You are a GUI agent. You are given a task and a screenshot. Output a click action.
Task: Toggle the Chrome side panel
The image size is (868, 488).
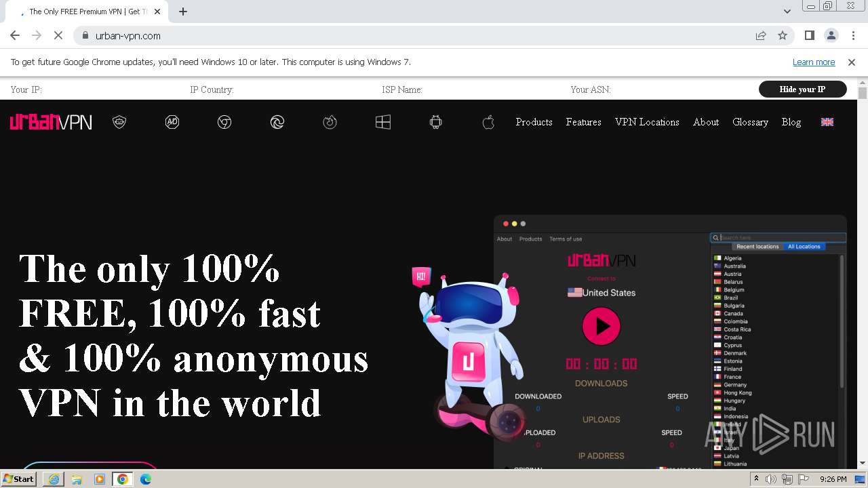click(x=810, y=36)
